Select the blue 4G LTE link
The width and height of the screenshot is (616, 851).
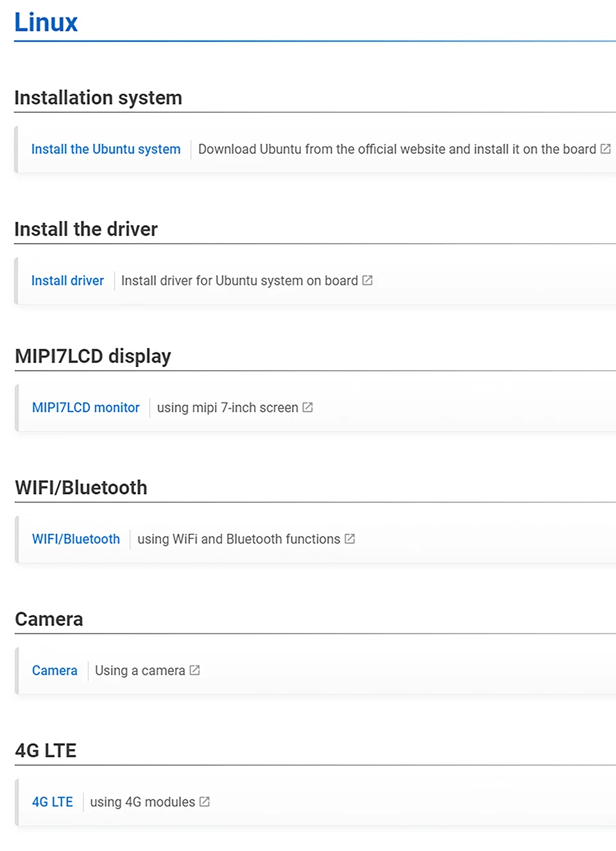coord(53,802)
